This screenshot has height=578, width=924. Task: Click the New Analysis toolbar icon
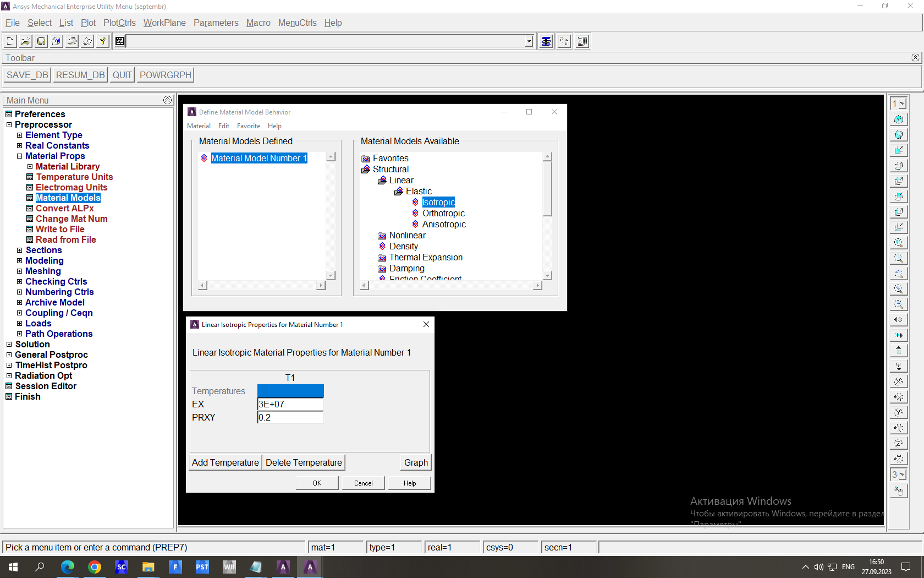10,41
